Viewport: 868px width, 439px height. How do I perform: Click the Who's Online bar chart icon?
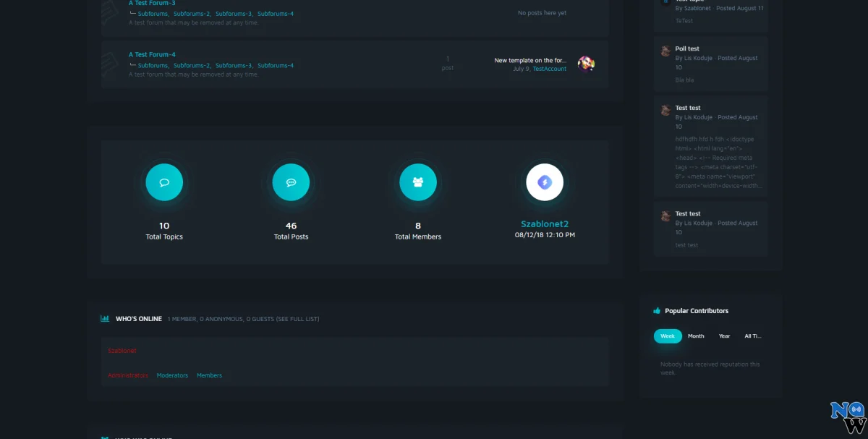[x=105, y=319]
